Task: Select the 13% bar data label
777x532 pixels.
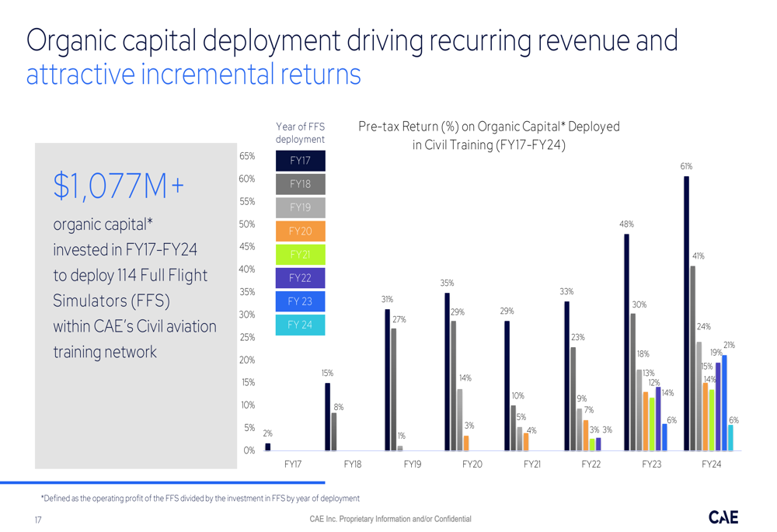Action: click(649, 373)
